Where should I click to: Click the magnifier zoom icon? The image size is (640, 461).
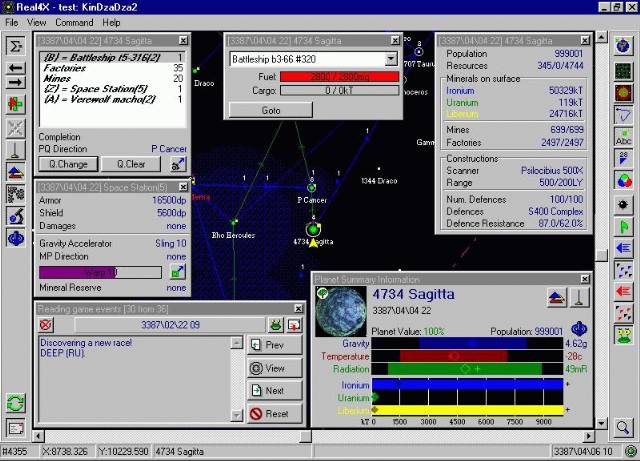[623, 428]
